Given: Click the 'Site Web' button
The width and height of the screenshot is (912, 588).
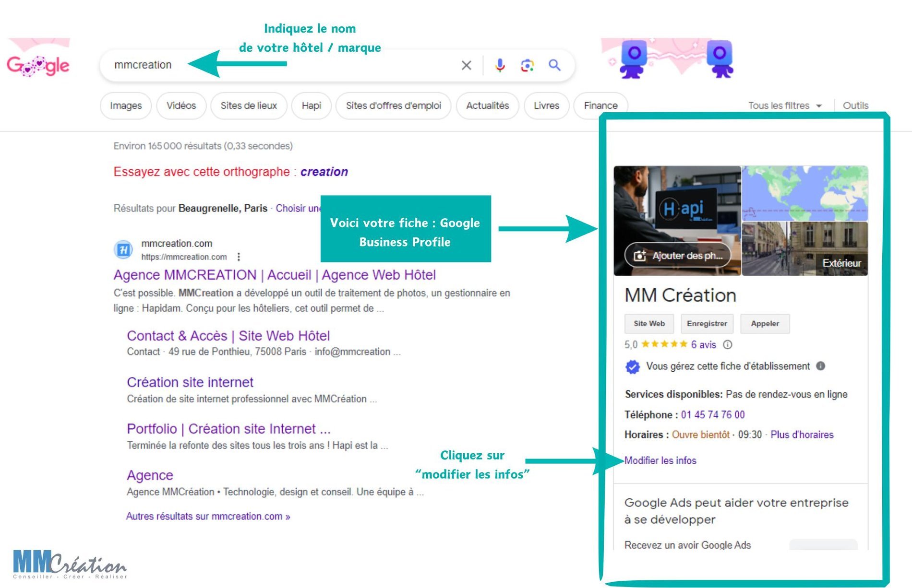Looking at the screenshot, I should click(649, 324).
